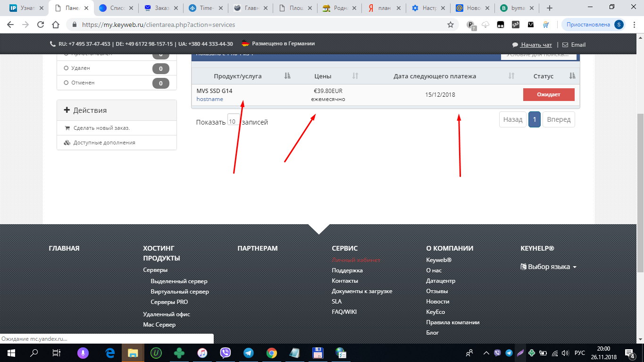Screen dimensions: 644x362
Task: Click Сделать новый заказ in Actions panel
Action: click(101, 128)
